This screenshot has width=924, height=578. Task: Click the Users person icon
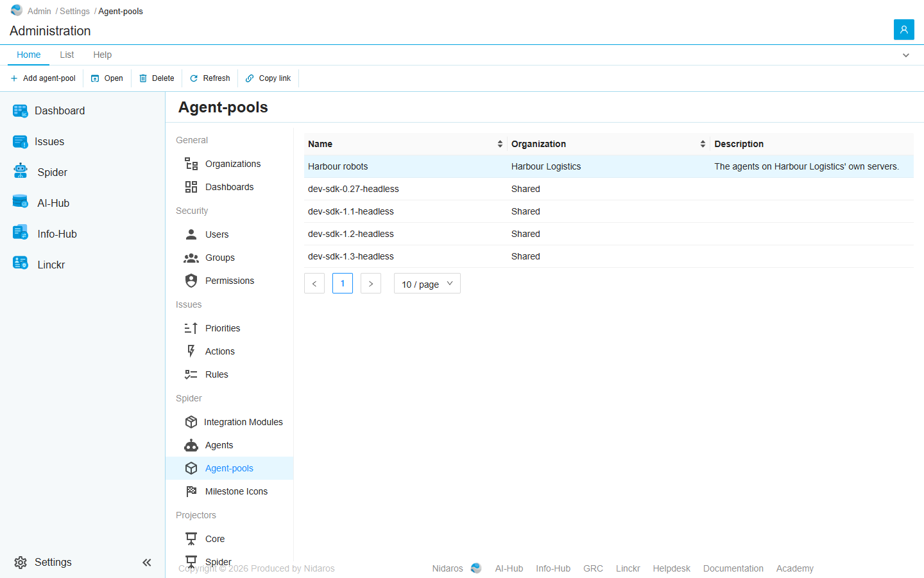click(191, 234)
